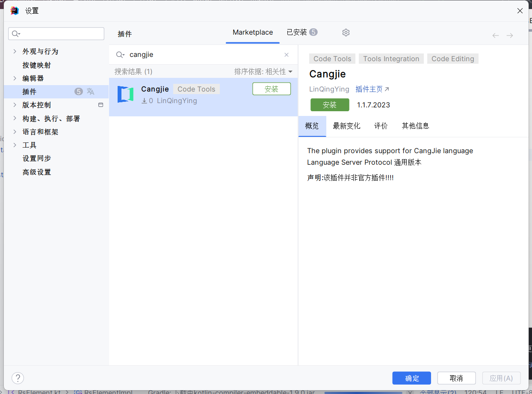The image size is (532, 394).
Task: Click the plugin settings gear icon
Action: [346, 33]
